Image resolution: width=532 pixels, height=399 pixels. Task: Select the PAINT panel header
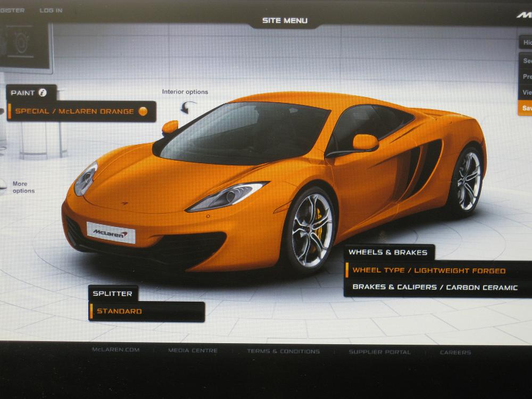pyautogui.click(x=31, y=93)
